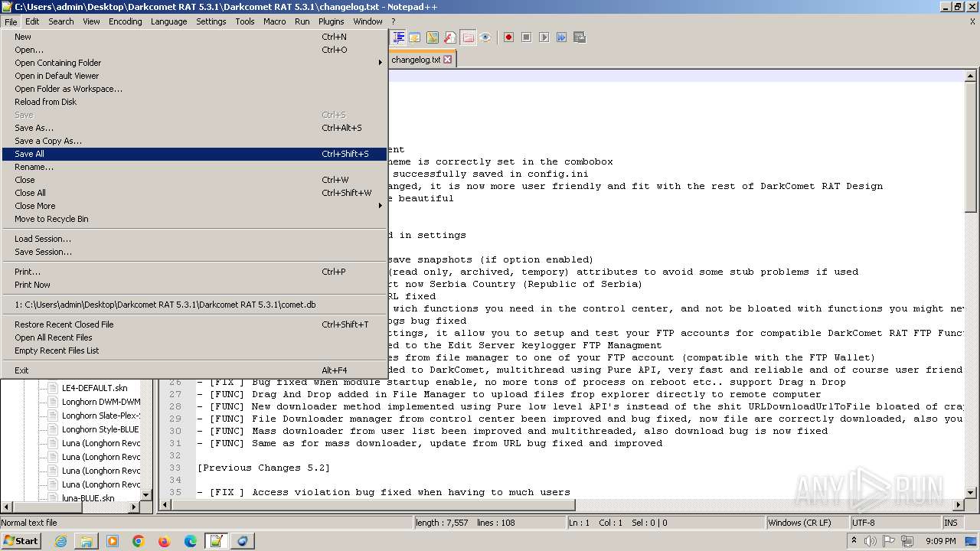Open recent file comet.db
The height and width of the screenshot is (551, 980).
194,305
